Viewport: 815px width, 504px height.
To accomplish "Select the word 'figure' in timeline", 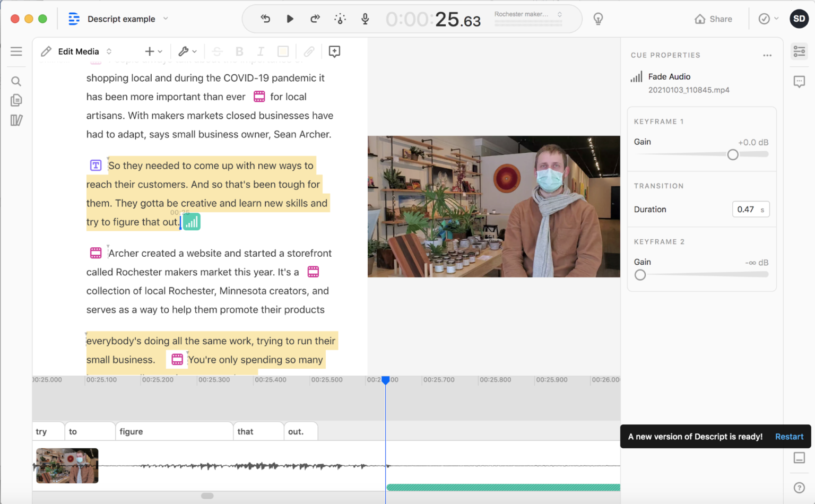I will pos(174,432).
